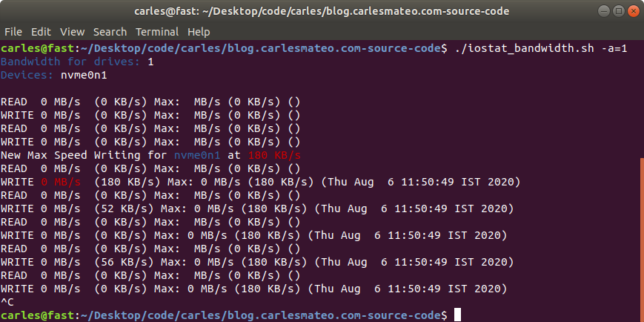Open the File menu
Screen dimensions: 644x322
coord(13,32)
